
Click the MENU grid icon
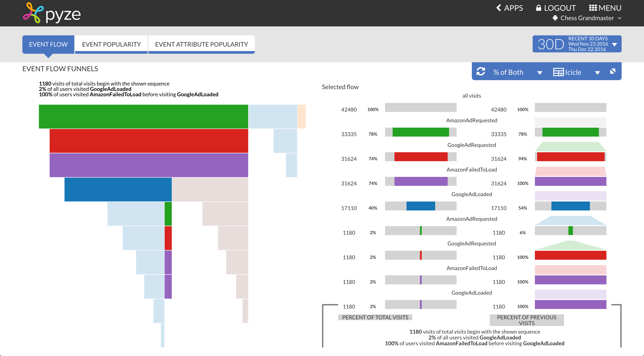pyautogui.click(x=593, y=8)
